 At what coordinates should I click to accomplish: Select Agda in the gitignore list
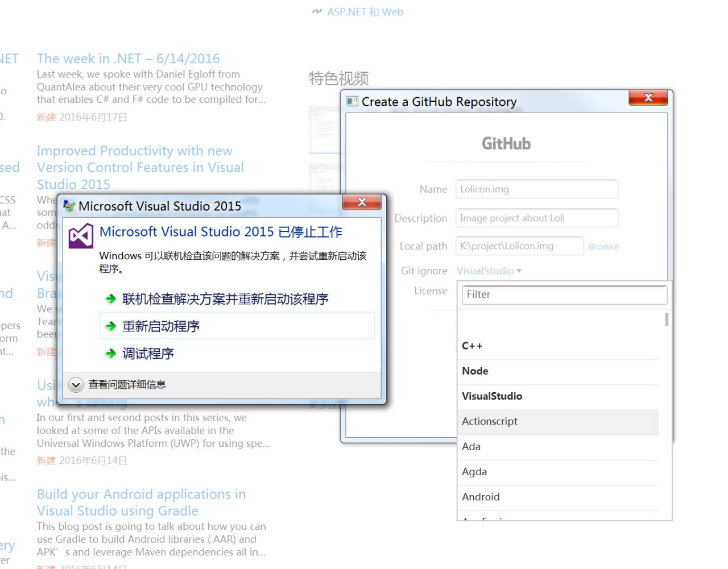558,472
